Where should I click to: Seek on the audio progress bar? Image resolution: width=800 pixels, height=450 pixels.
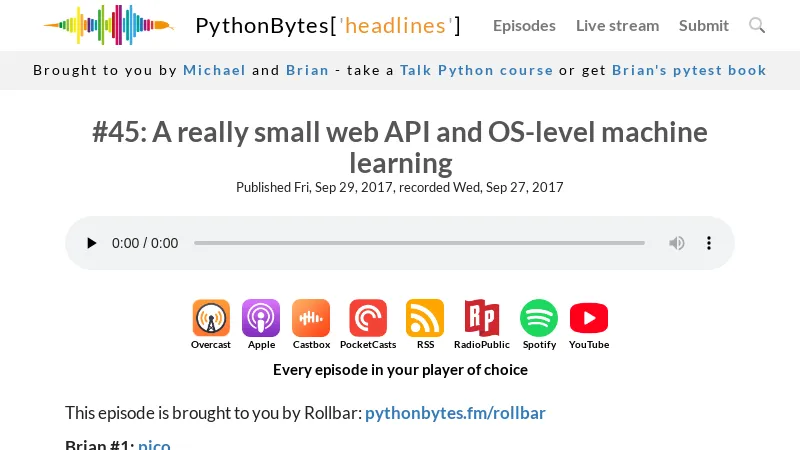(419, 243)
